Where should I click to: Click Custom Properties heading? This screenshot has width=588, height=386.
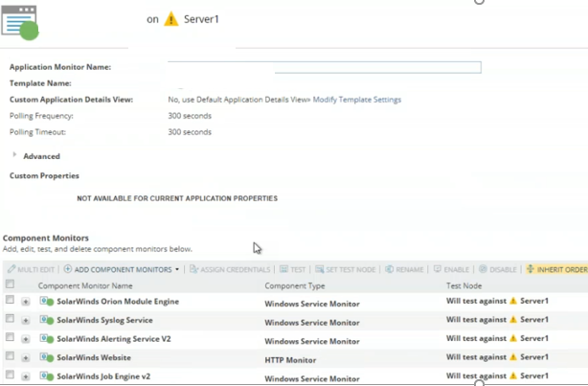44,176
